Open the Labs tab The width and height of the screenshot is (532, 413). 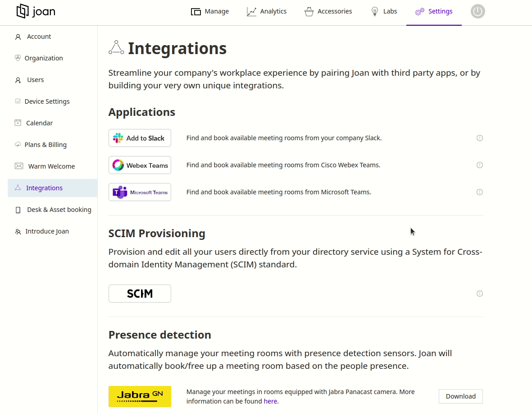point(384,12)
